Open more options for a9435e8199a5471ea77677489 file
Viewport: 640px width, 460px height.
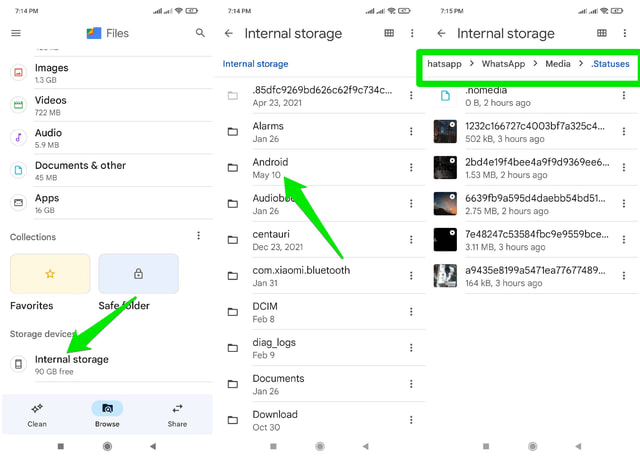coord(624,276)
